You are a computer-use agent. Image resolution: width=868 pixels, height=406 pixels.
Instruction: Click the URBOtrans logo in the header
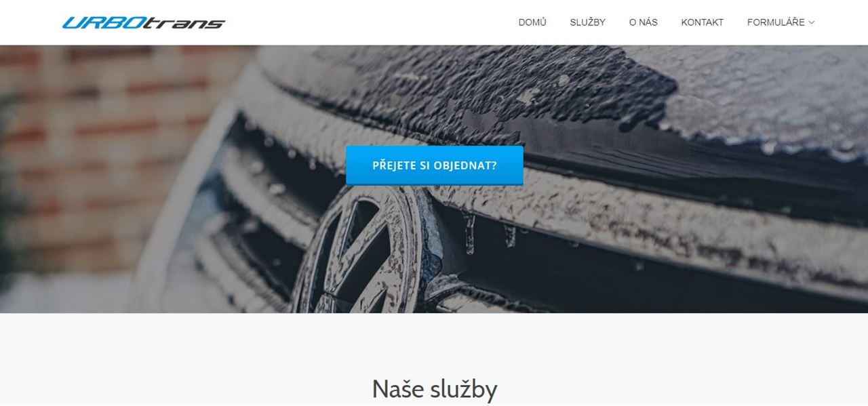143,22
